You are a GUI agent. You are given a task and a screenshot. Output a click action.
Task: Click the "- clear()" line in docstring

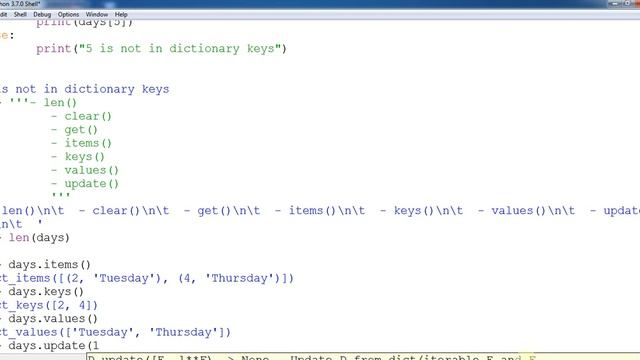[81, 116]
